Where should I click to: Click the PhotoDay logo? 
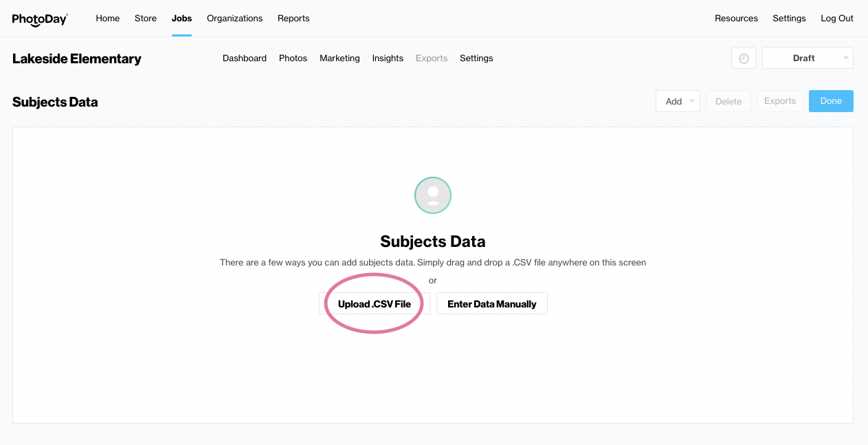pos(40,19)
